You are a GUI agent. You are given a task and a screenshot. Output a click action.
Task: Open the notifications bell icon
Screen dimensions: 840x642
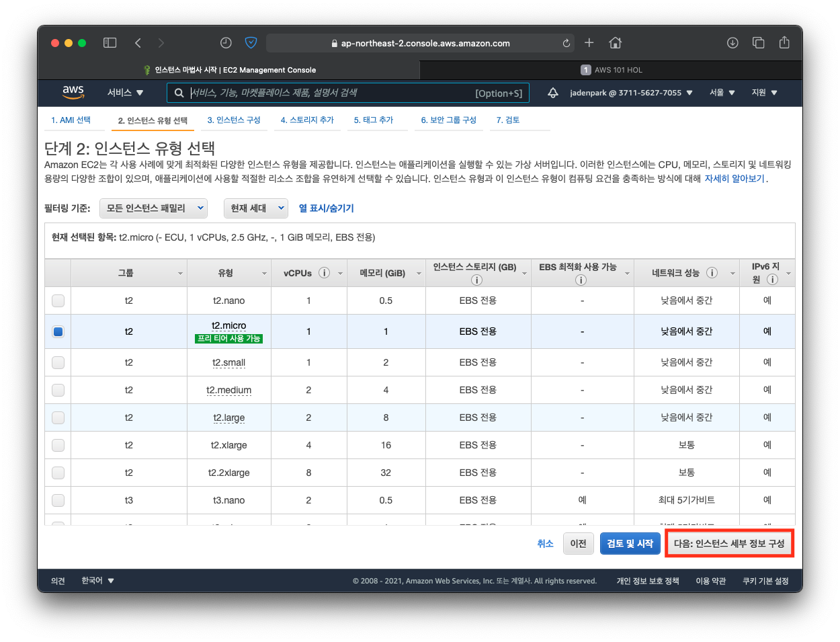click(552, 93)
